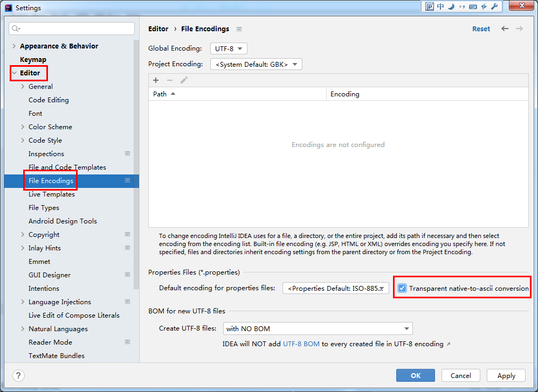Viewport: 538px width, 392px height.
Task: Expand the Natural Languages node
Action: [23, 328]
